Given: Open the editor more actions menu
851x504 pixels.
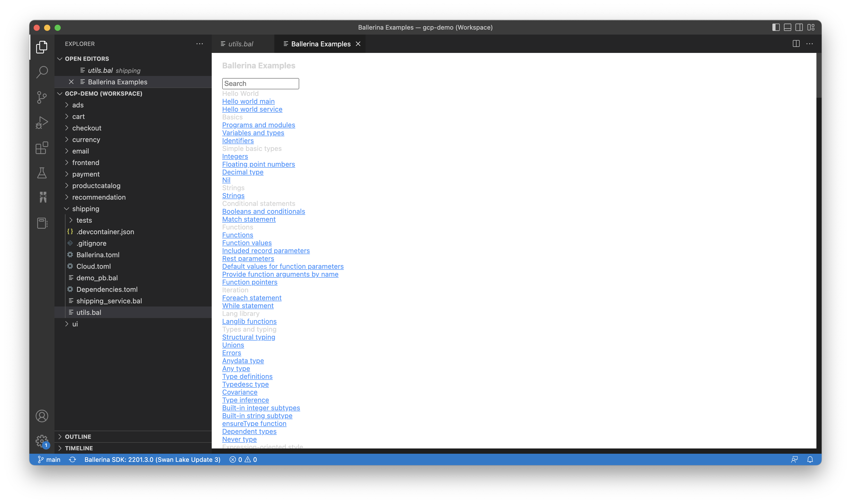Looking at the screenshot, I should pos(810,44).
